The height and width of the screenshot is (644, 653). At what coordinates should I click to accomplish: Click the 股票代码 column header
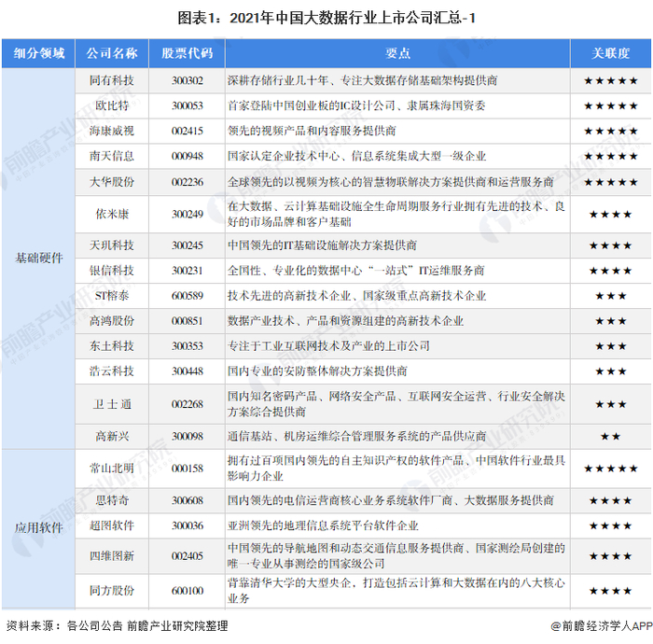coord(187,53)
